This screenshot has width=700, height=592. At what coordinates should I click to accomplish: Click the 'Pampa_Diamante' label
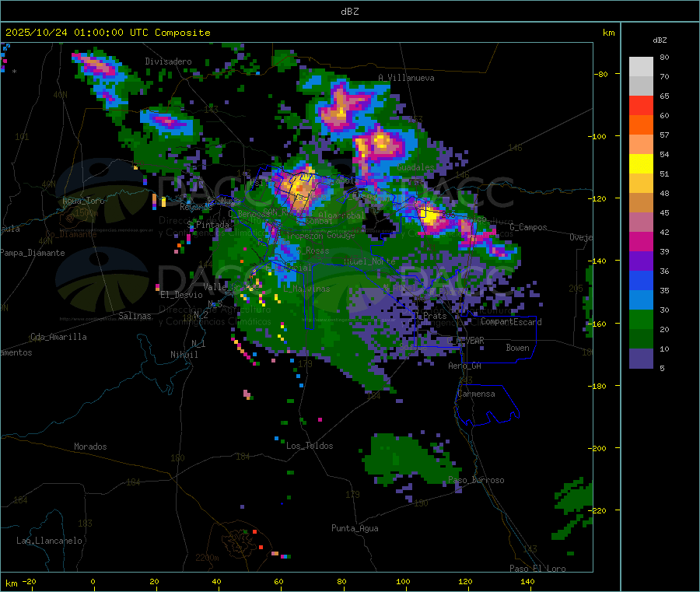(33, 253)
